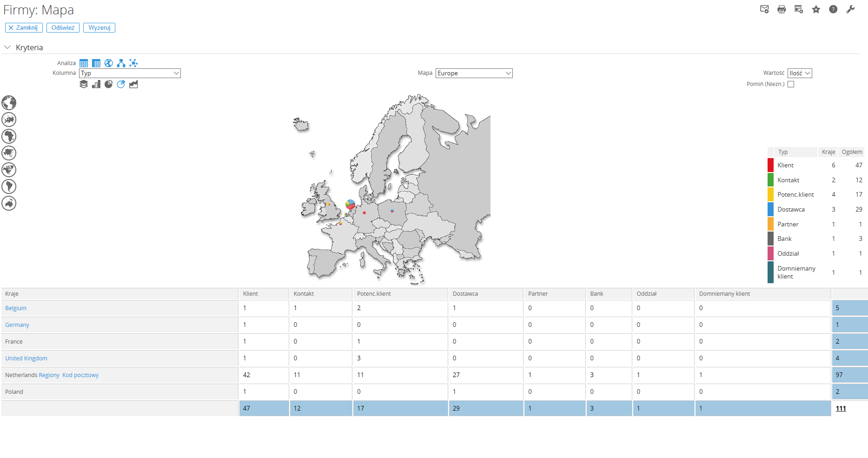Switch to South America map icon
Viewport: 868px width, 458px height.
pyautogui.click(x=9, y=186)
